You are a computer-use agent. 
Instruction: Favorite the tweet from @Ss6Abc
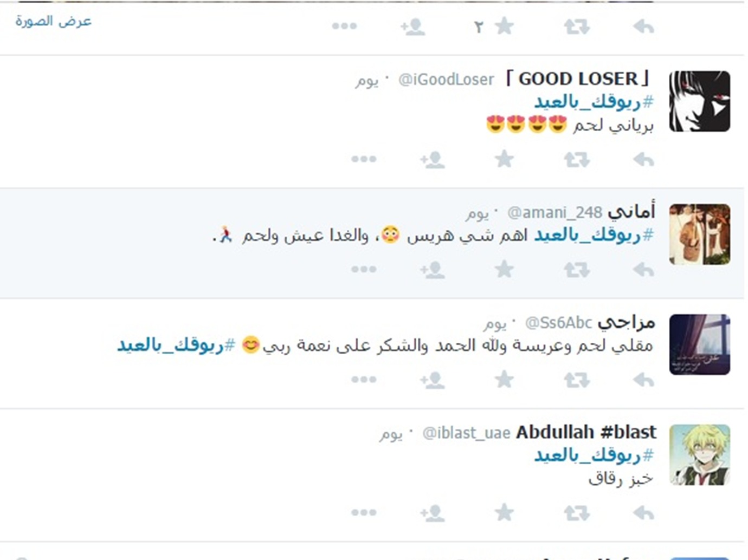pos(504,379)
